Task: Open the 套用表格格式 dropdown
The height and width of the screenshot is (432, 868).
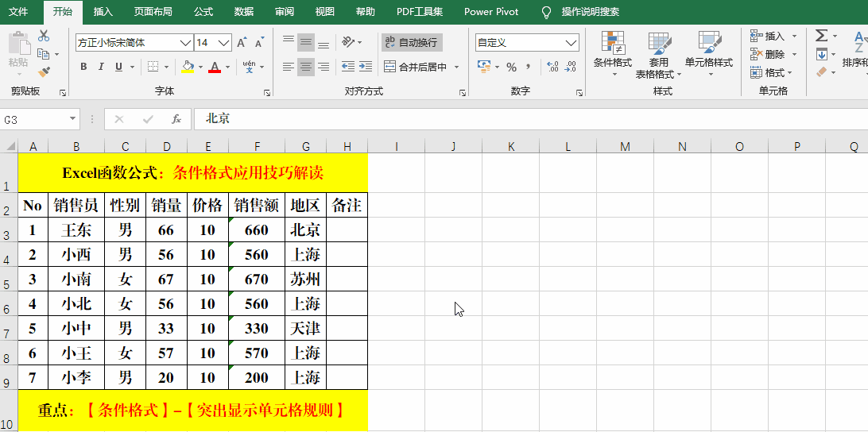Action: [x=659, y=54]
